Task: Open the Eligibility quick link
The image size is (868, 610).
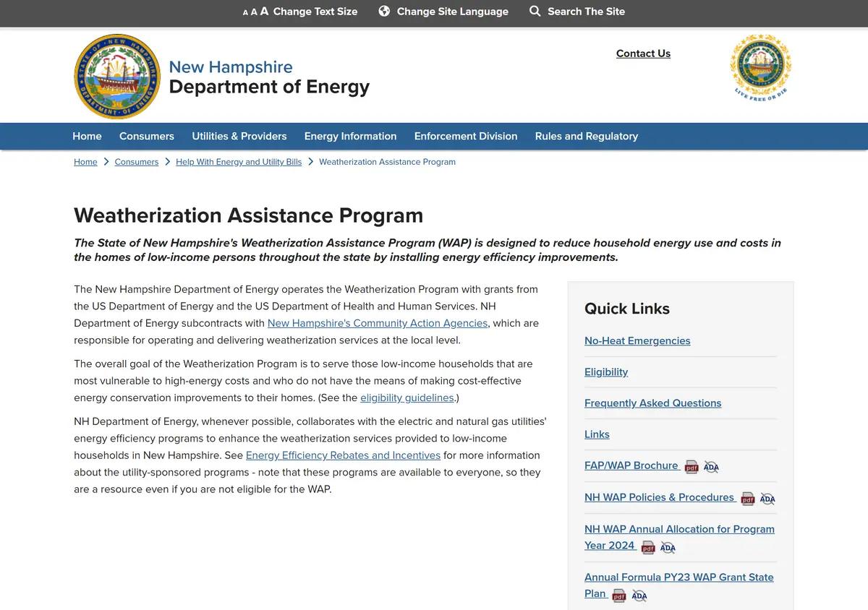Action: click(606, 371)
